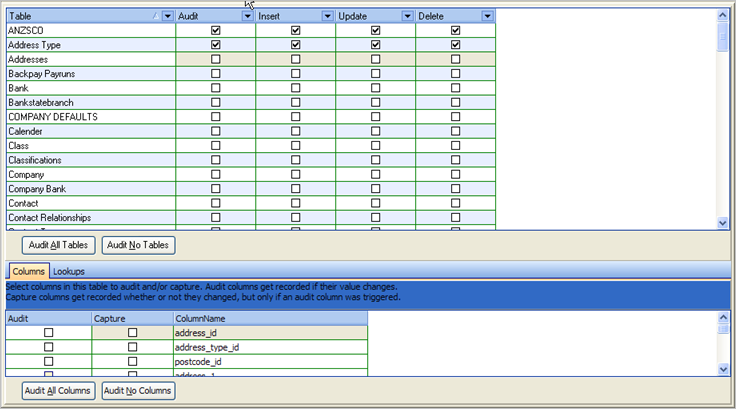Viewport: 736px width, 409px height.
Task: Open the Update column filter dropdown
Action: (407, 16)
